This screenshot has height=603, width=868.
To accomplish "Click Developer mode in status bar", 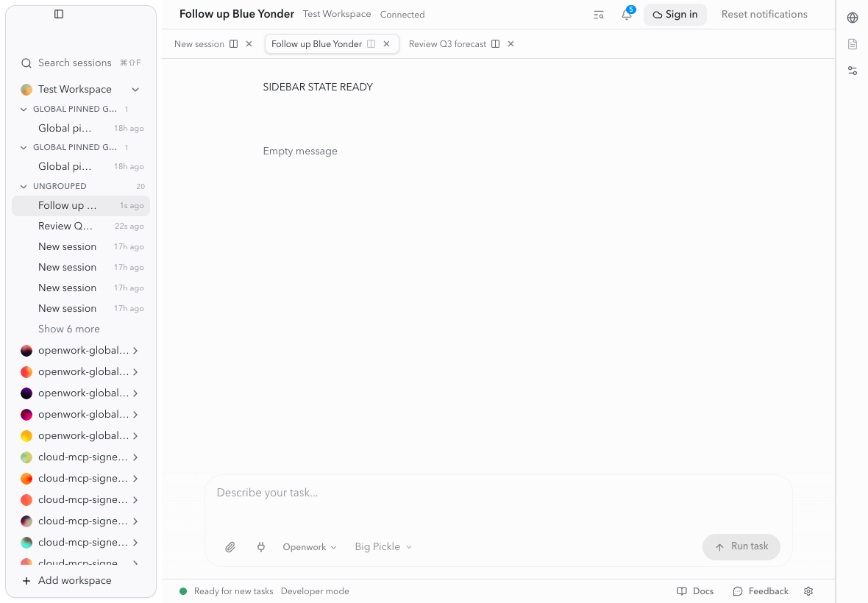I will click(x=315, y=591).
